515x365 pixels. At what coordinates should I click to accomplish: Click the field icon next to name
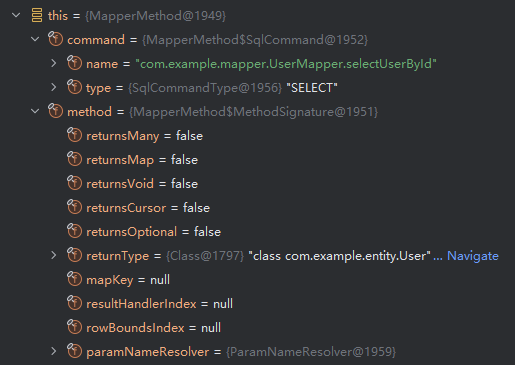click(74, 63)
